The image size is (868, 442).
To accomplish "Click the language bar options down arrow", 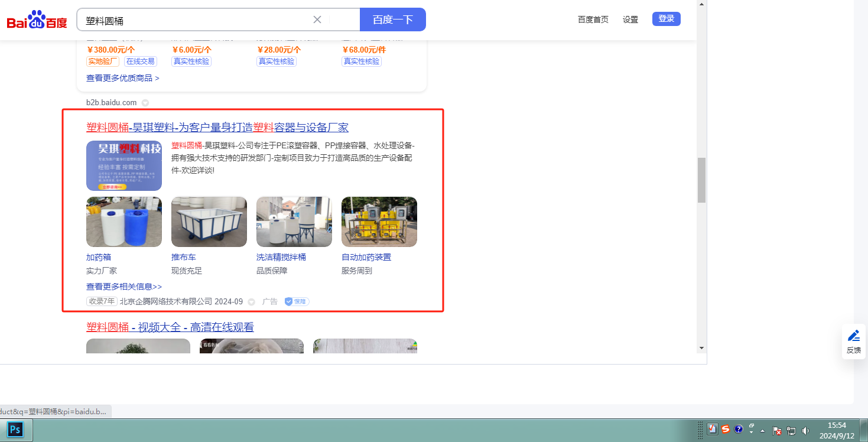I will 752,433.
